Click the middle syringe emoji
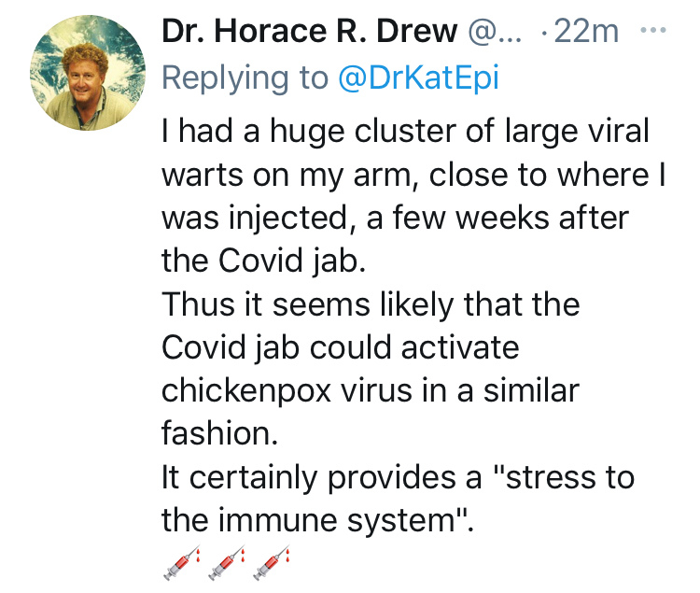Screen dimensions: 700x593 click(226, 564)
